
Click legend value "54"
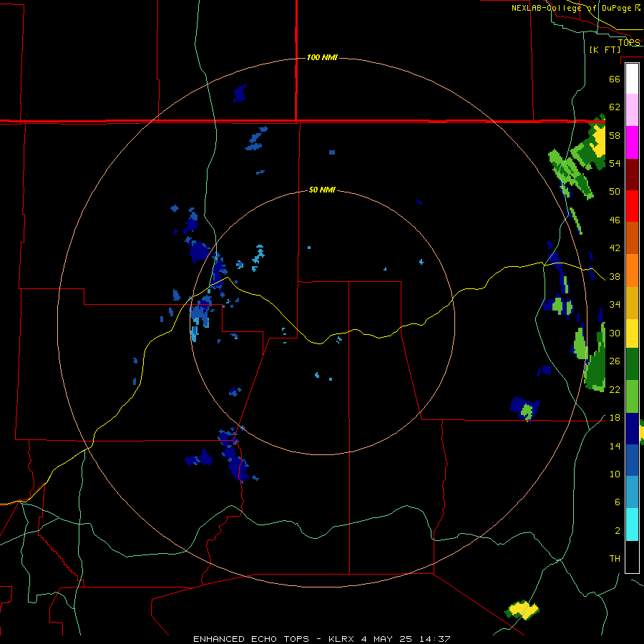click(x=615, y=163)
